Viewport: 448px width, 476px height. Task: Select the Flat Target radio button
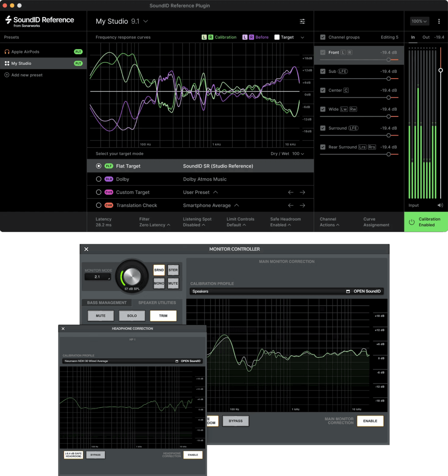click(99, 166)
